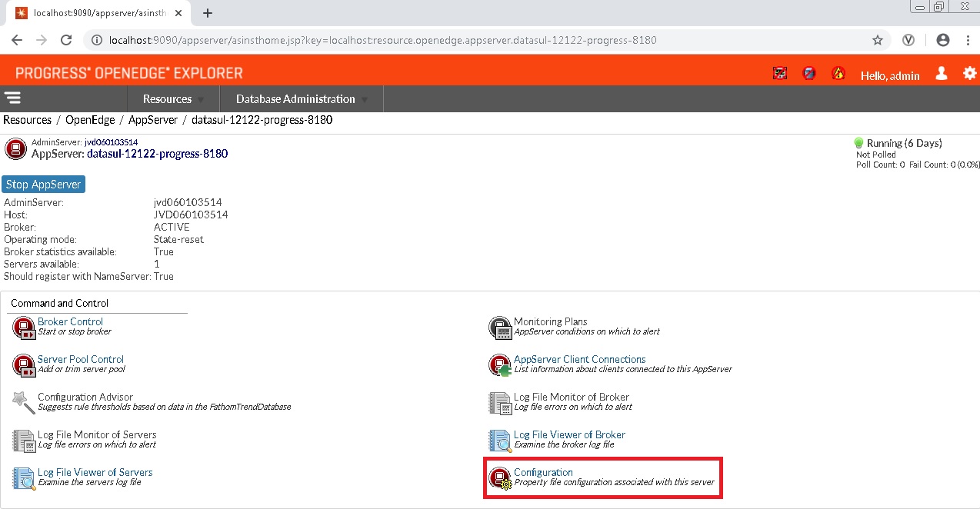980x509 pixels.
Task: View site information for localhost
Action: [97, 40]
